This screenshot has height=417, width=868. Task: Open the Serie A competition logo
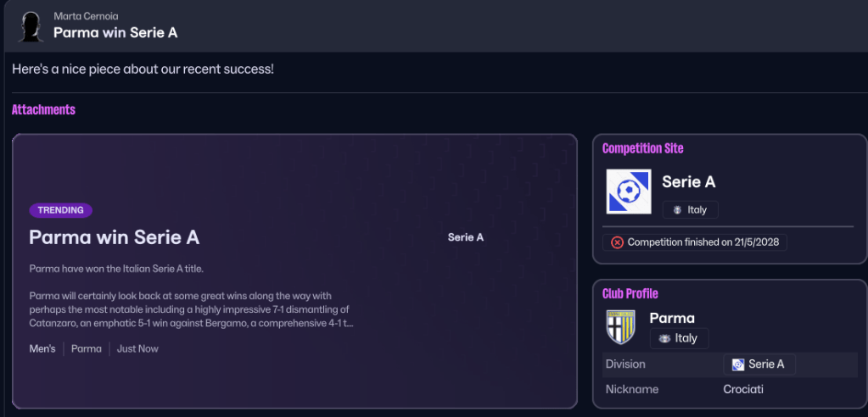(x=628, y=192)
